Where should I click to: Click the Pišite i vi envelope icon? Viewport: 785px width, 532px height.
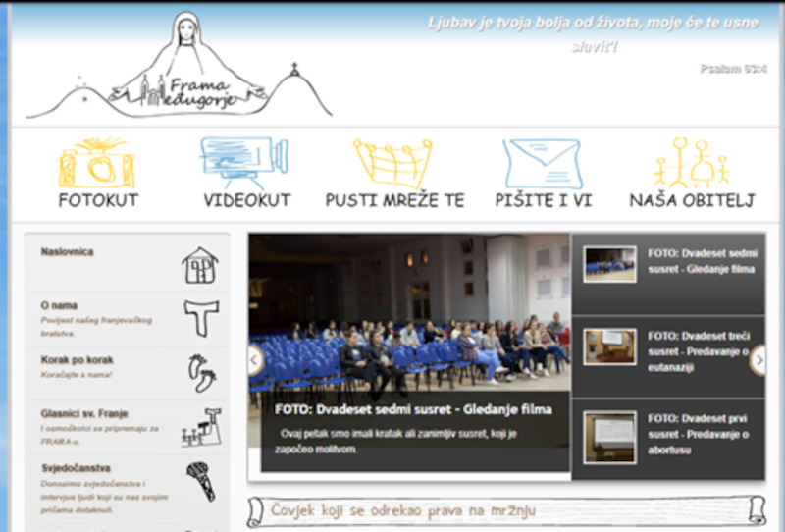542,163
